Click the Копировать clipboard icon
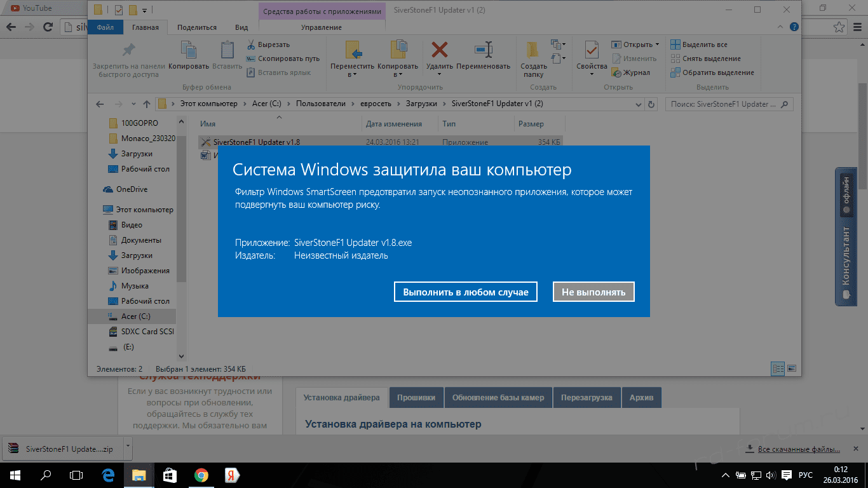The height and width of the screenshot is (488, 868). 189,50
